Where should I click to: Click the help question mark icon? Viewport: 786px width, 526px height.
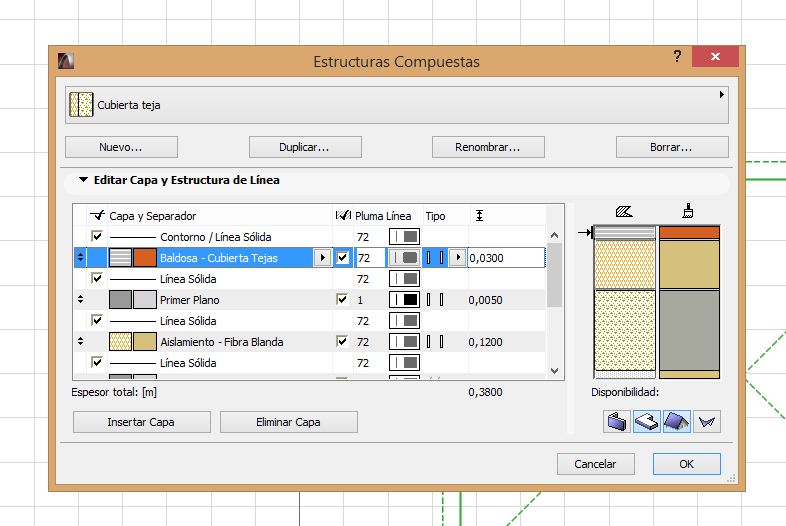coord(677,57)
